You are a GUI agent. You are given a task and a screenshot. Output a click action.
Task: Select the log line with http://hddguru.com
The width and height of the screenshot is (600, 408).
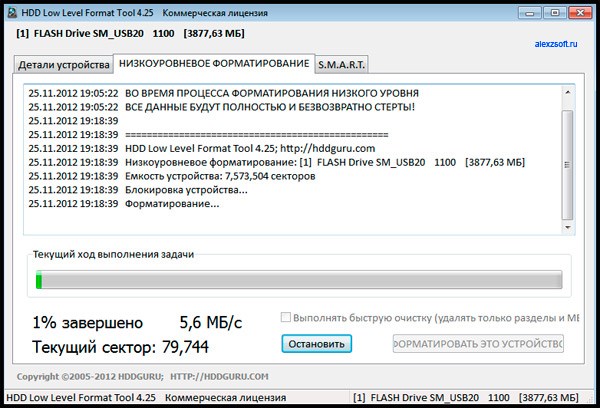202,149
